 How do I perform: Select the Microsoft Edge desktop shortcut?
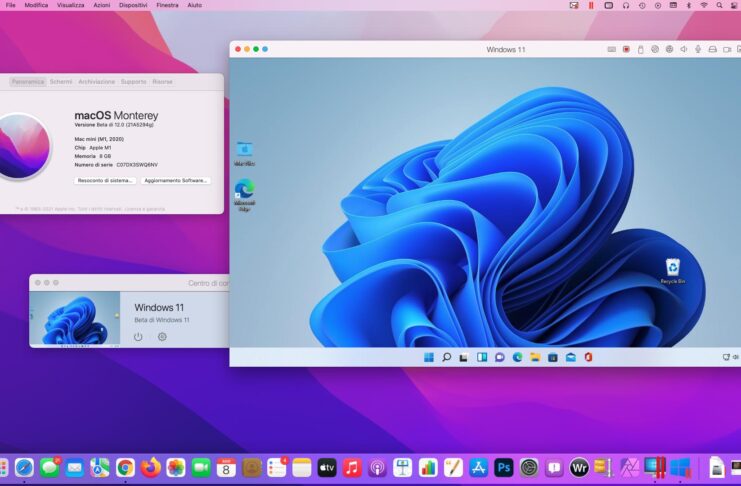click(x=244, y=195)
